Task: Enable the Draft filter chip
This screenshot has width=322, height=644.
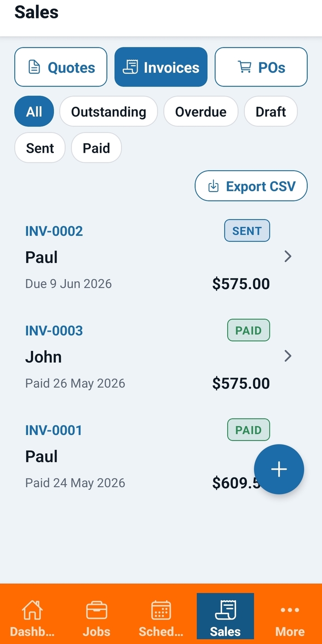Action: point(271,111)
